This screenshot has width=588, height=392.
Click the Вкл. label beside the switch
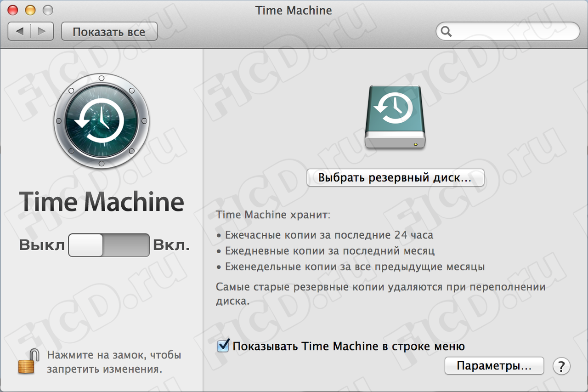(171, 245)
